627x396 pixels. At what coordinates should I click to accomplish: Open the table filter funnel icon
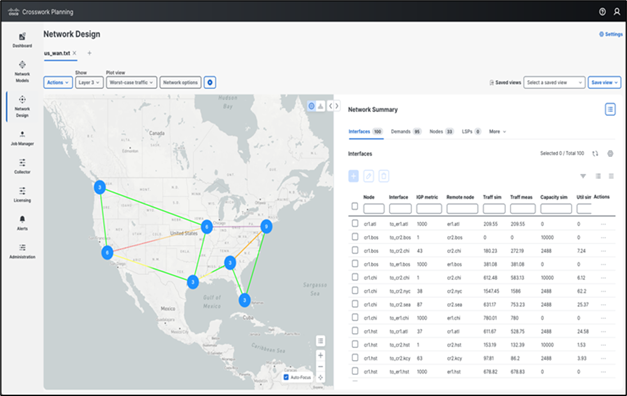583,176
